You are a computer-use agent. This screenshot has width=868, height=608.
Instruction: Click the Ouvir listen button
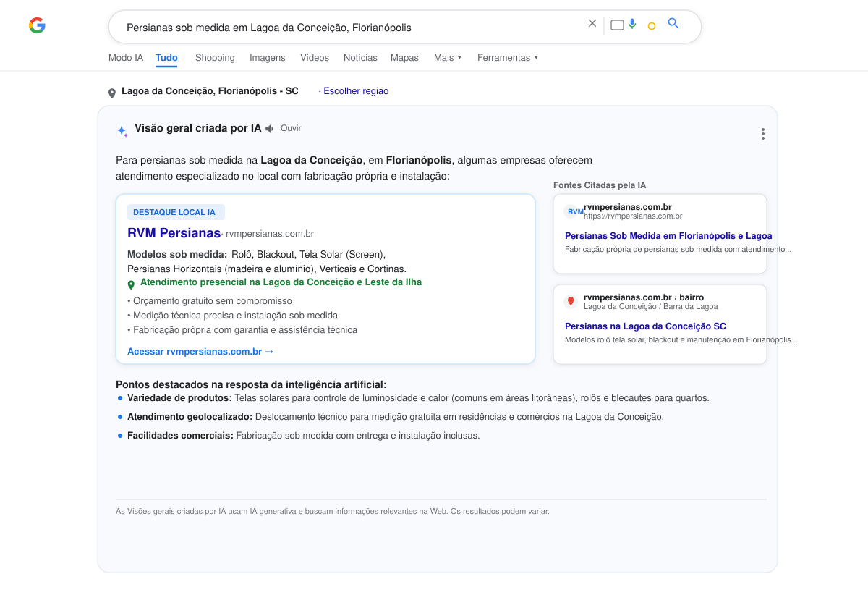point(291,128)
